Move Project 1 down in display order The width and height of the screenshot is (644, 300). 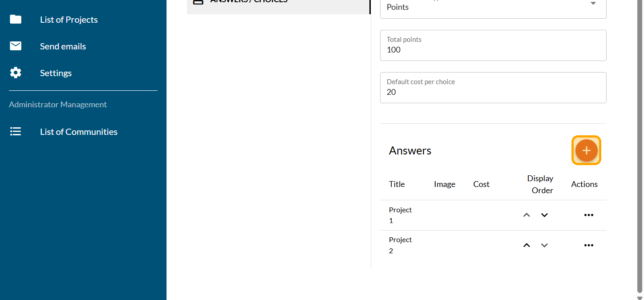click(544, 215)
